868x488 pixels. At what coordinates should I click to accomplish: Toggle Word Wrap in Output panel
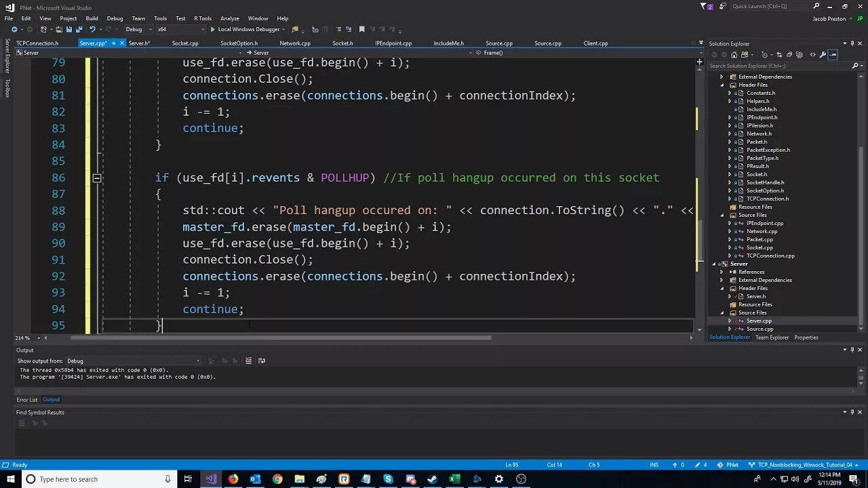point(262,361)
